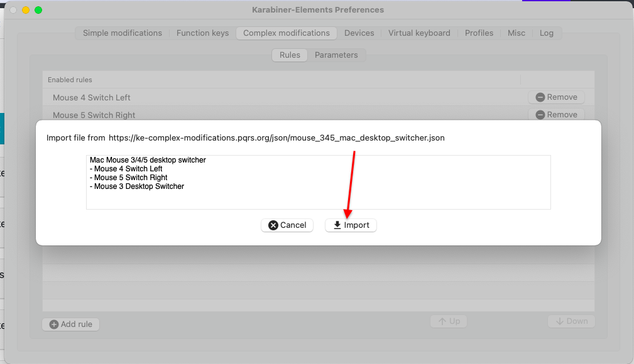
Task: Switch to the Parameters sub-tab
Action: coord(336,55)
